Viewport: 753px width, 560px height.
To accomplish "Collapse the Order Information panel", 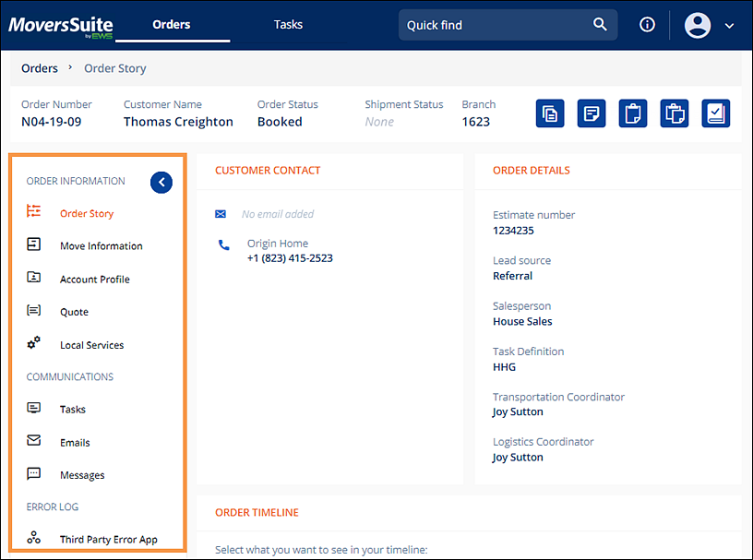I will 161,182.
